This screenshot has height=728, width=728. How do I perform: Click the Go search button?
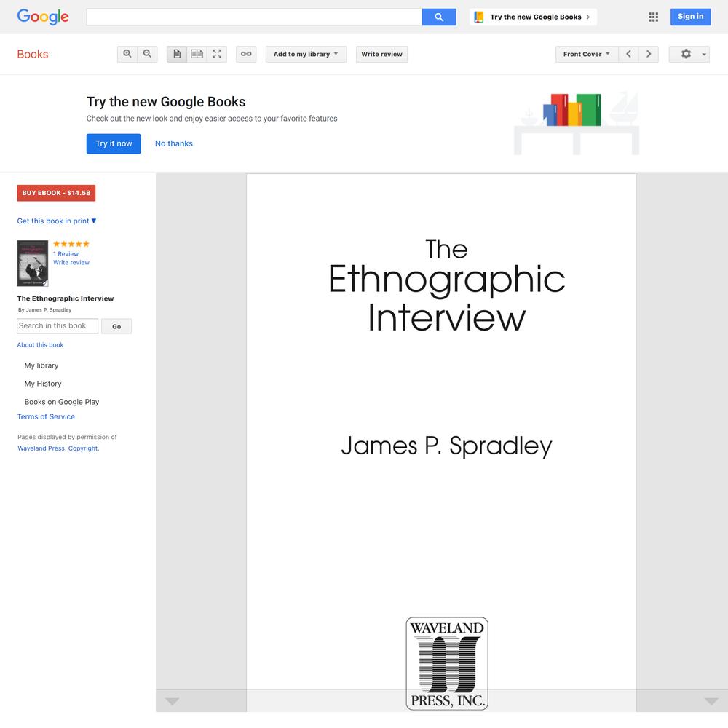(116, 326)
